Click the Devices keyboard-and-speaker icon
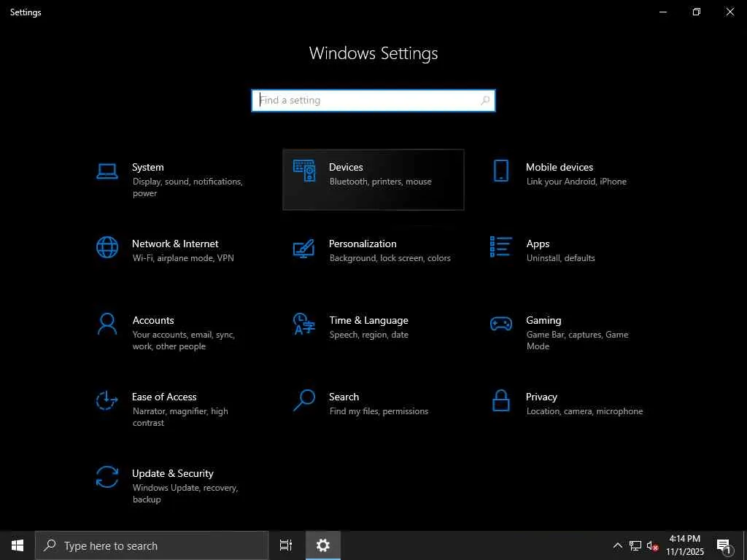The width and height of the screenshot is (747, 560). [304, 171]
